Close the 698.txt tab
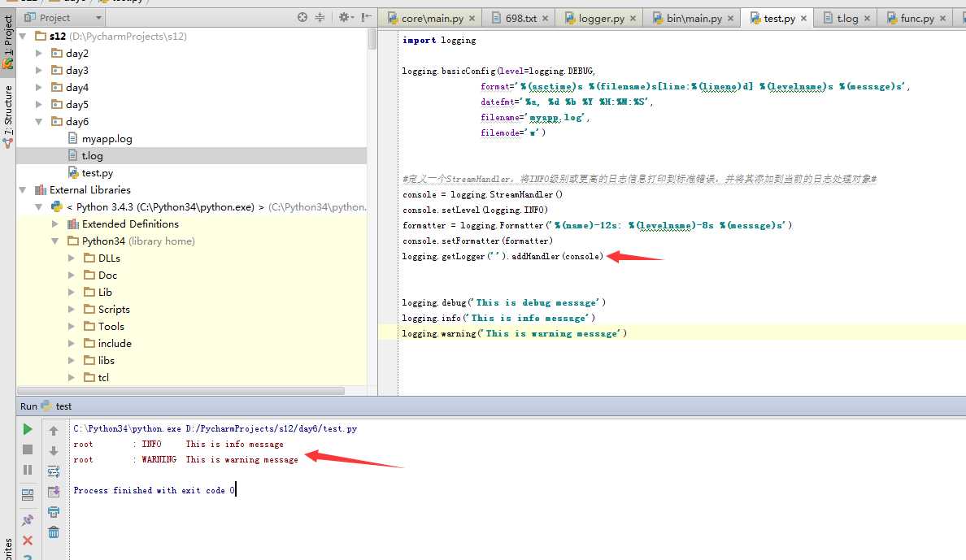The image size is (966, 560). [x=546, y=19]
